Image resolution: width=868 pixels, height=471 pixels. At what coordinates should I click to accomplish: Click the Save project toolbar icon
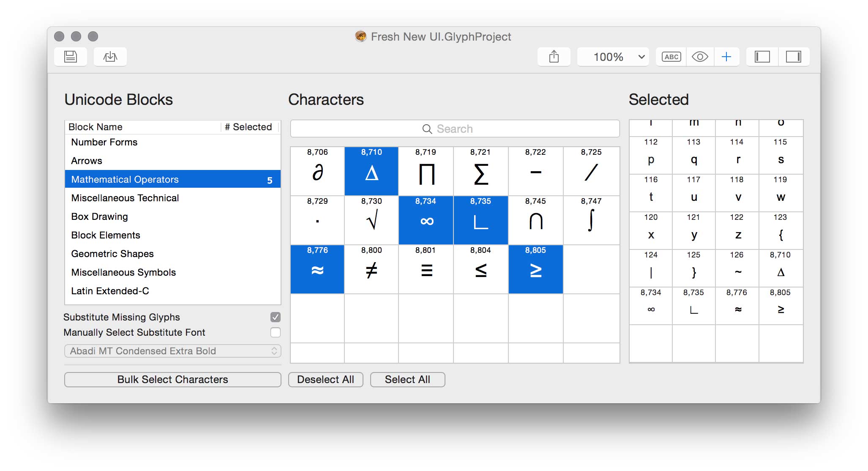tap(71, 57)
